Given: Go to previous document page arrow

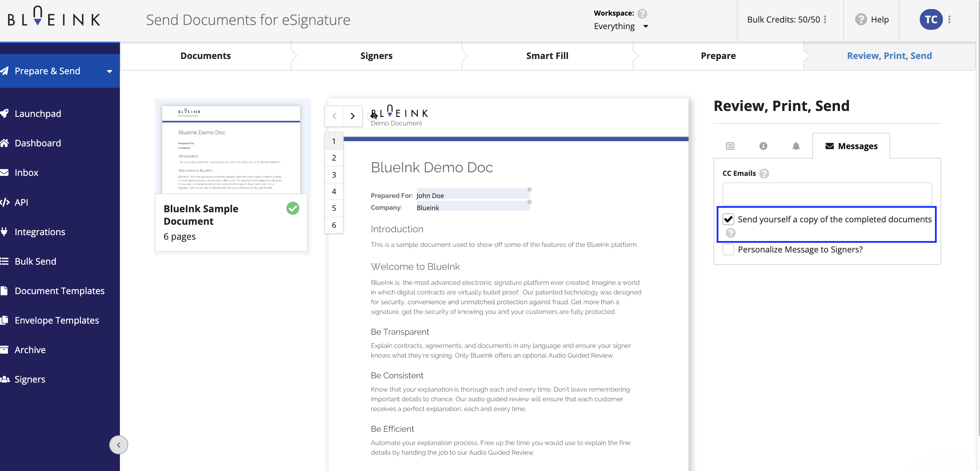Looking at the screenshot, I should click(334, 116).
